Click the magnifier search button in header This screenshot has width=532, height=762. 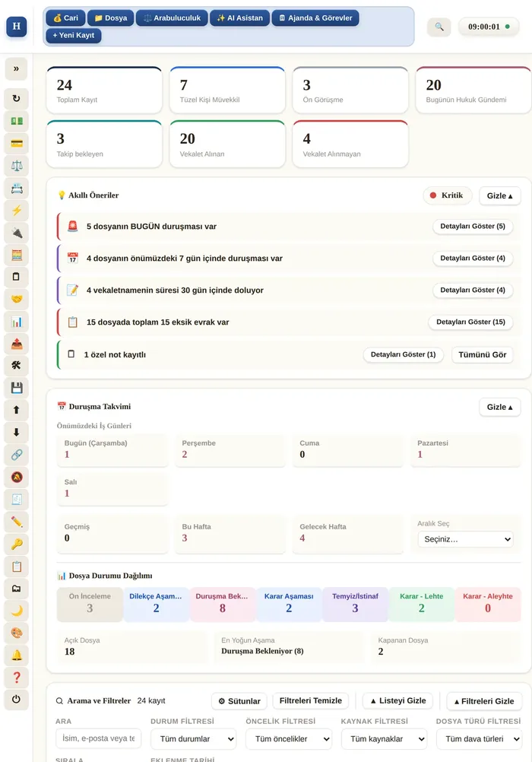(x=439, y=27)
